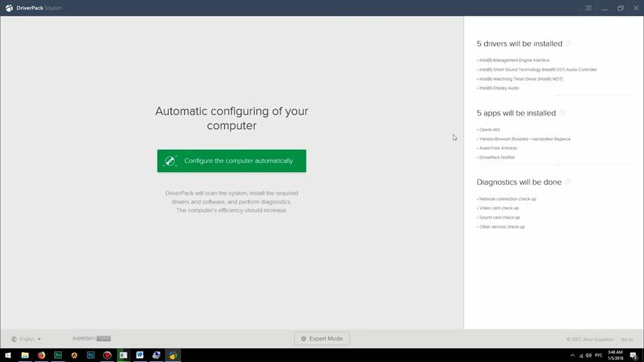Viewport: 644px width, 362px height.
Task: Open Adobe Audition from taskbar
Action: [58, 355]
